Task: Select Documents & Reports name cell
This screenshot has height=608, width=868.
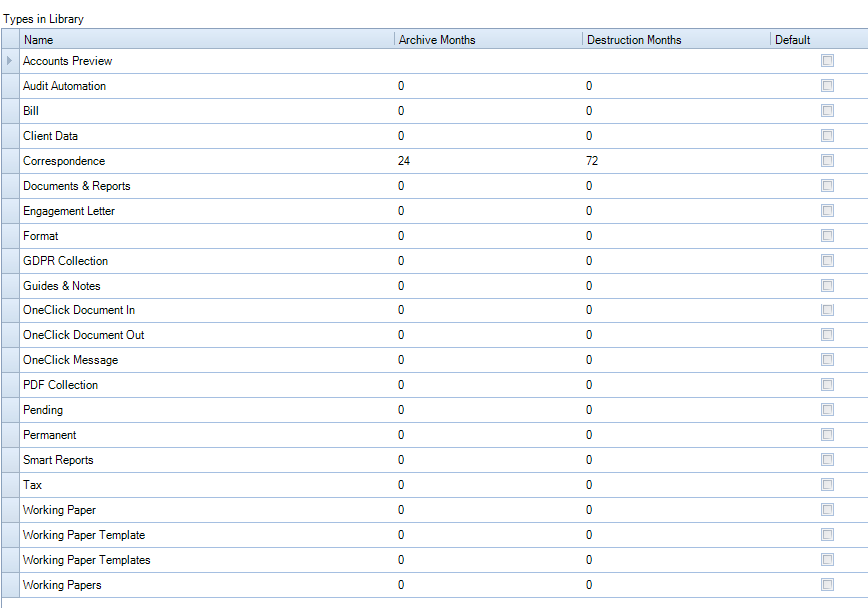Action: click(208, 185)
